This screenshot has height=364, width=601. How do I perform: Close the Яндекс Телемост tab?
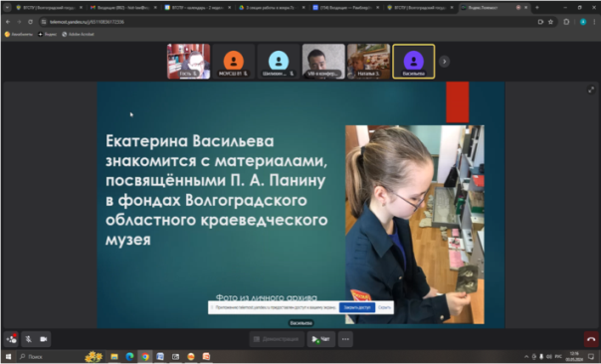tap(525, 7)
